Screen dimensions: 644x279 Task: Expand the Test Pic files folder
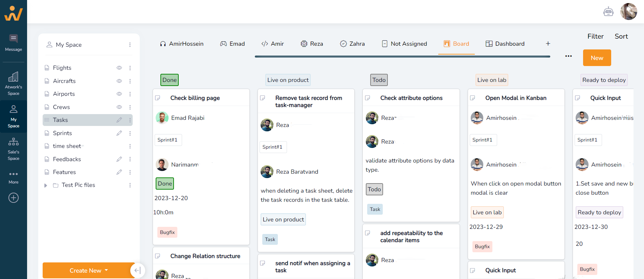[46, 185]
